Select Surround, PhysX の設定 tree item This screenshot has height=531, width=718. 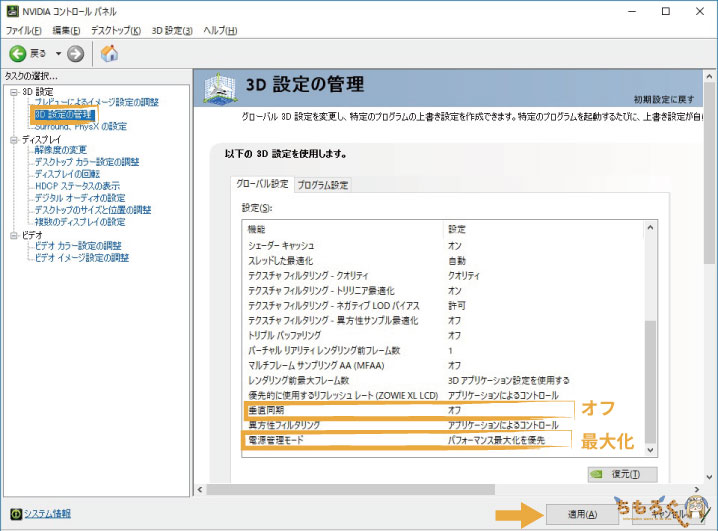click(x=81, y=126)
